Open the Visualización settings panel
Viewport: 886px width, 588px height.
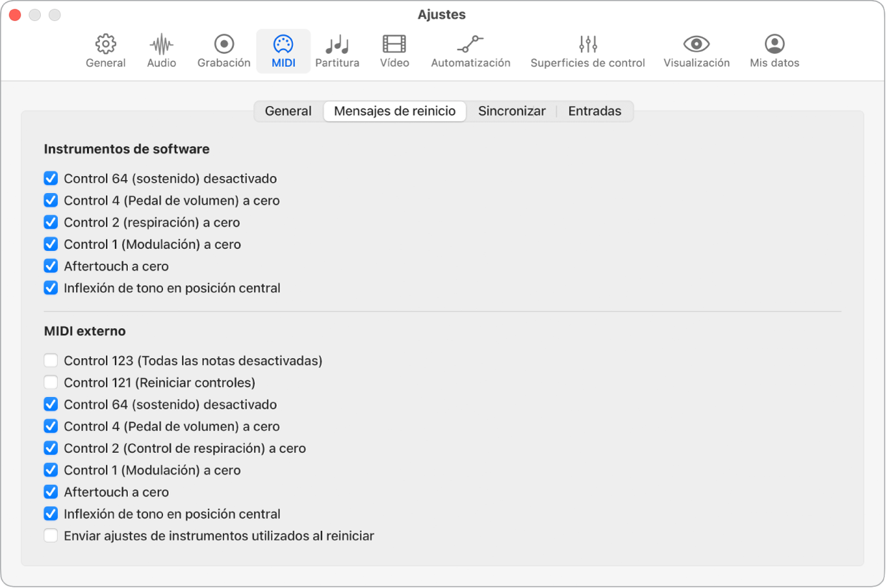pos(696,50)
